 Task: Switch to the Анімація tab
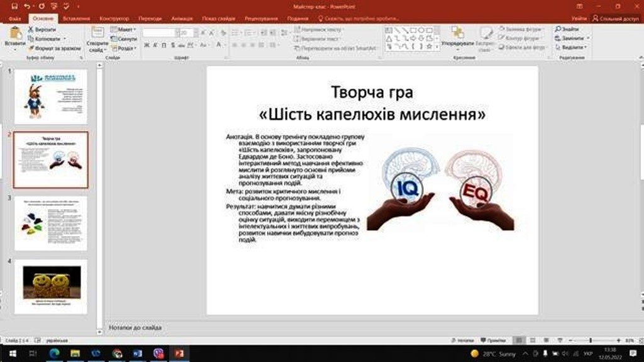click(x=182, y=19)
